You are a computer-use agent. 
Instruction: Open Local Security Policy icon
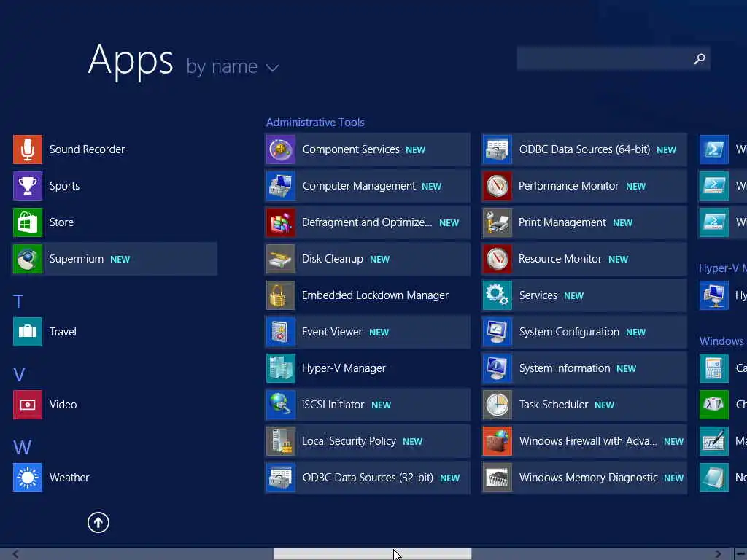pyautogui.click(x=281, y=441)
